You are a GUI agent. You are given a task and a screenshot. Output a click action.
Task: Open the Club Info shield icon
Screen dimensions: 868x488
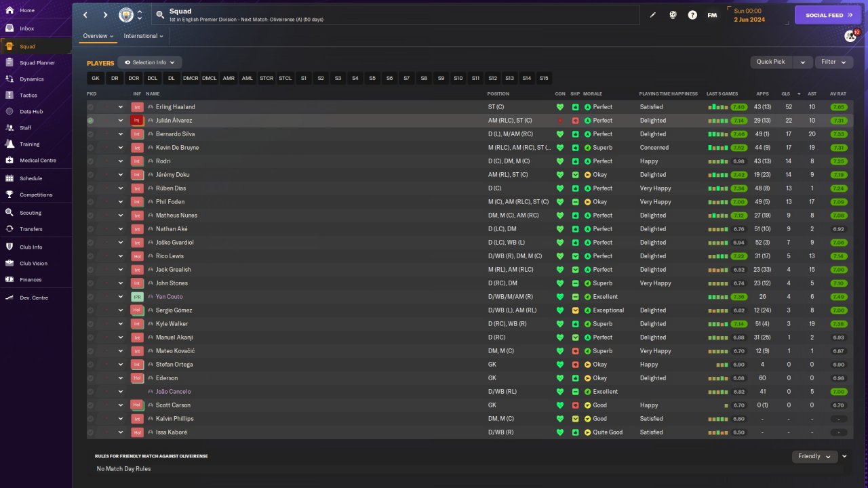click(x=9, y=247)
